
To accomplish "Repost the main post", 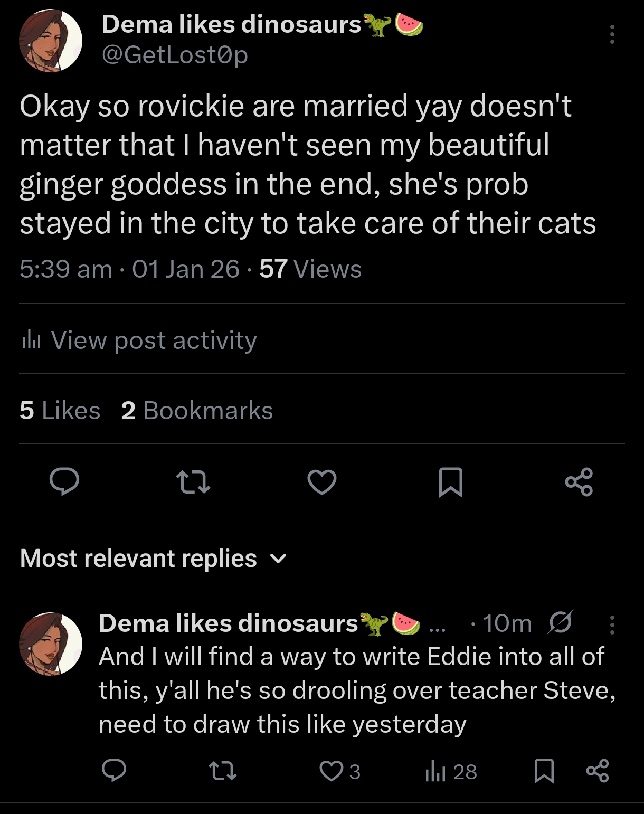I will click(193, 482).
